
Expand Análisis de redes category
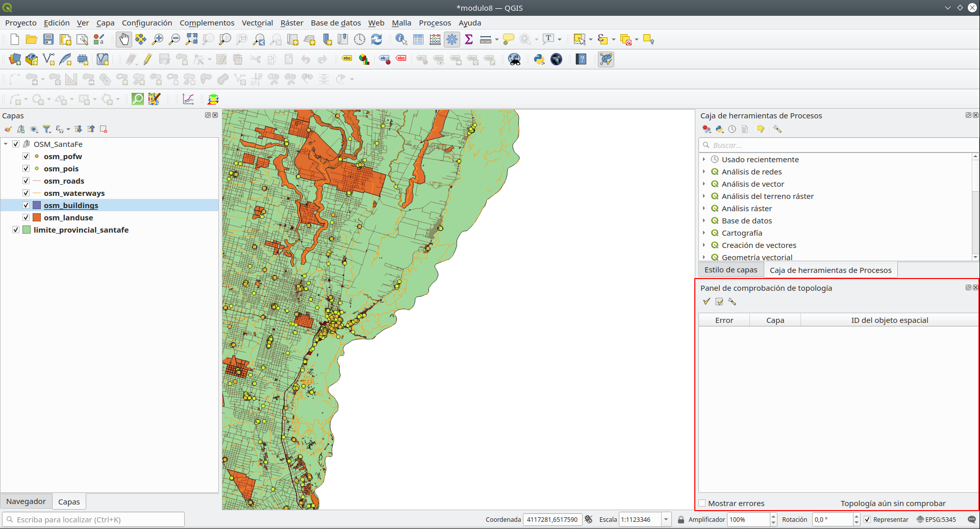(704, 171)
